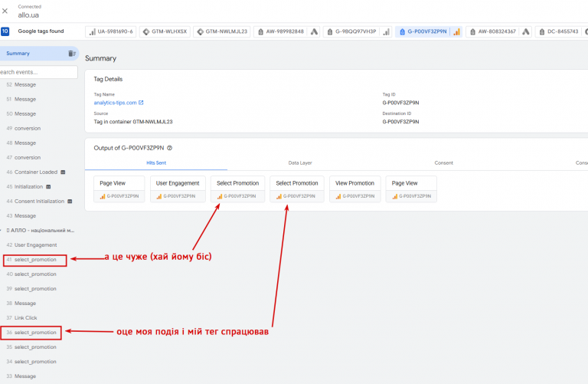Switch to the Data Layer tab
588x384 pixels.
[300, 163]
